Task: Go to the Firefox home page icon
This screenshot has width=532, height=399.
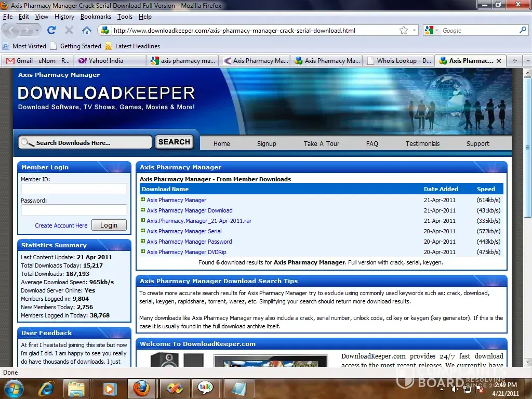Action: [x=87, y=30]
